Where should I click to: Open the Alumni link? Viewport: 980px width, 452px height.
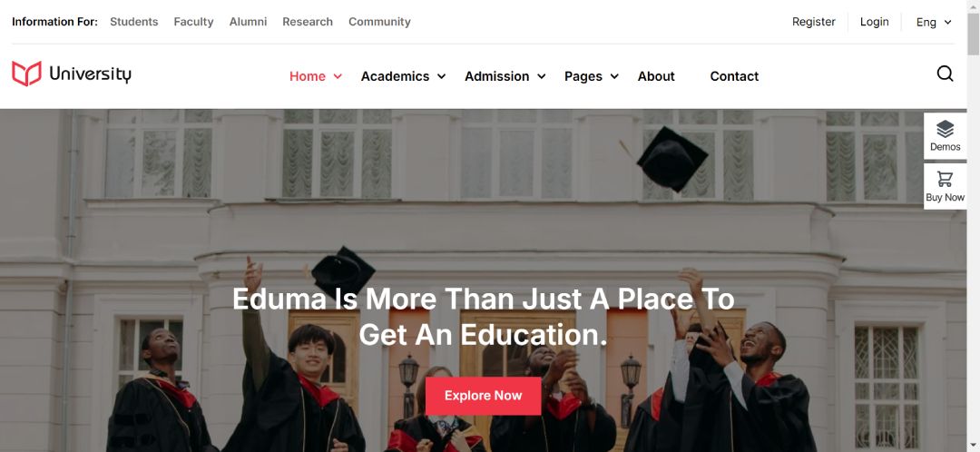(248, 22)
